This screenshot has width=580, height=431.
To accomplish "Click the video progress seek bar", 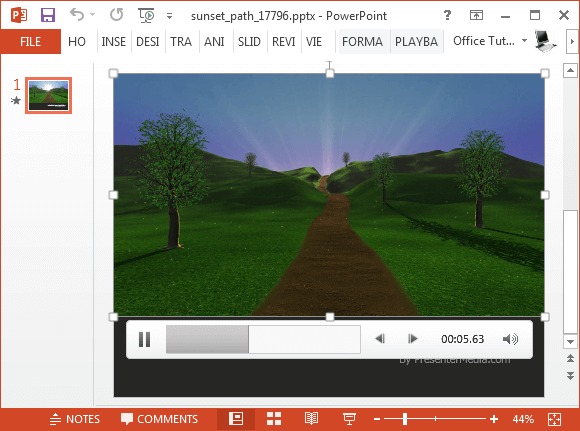I will click(x=263, y=339).
